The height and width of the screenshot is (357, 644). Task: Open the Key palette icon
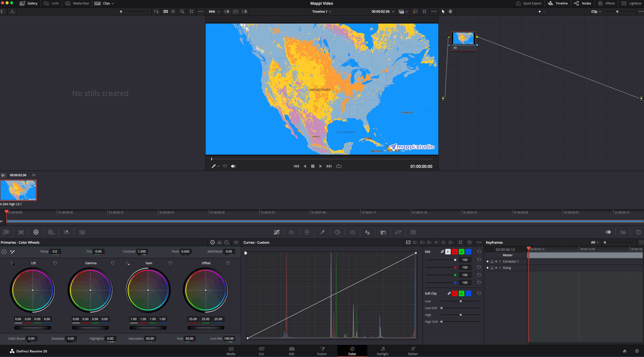pos(383,232)
